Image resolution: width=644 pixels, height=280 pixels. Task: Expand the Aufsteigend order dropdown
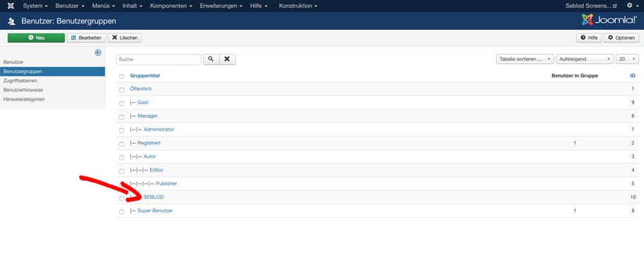585,60
